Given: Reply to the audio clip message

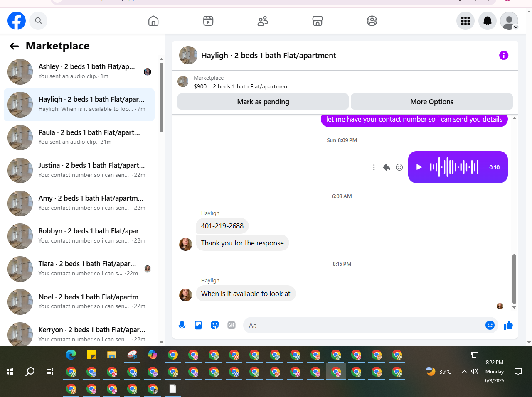Looking at the screenshot, I should pyautogui.click(x=387, y=167).
